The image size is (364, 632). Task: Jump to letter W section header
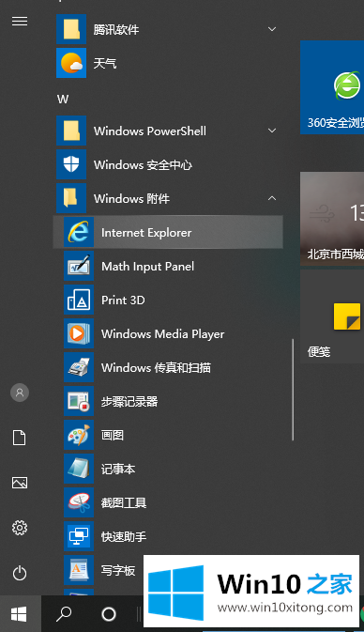(x=63, y=100)
